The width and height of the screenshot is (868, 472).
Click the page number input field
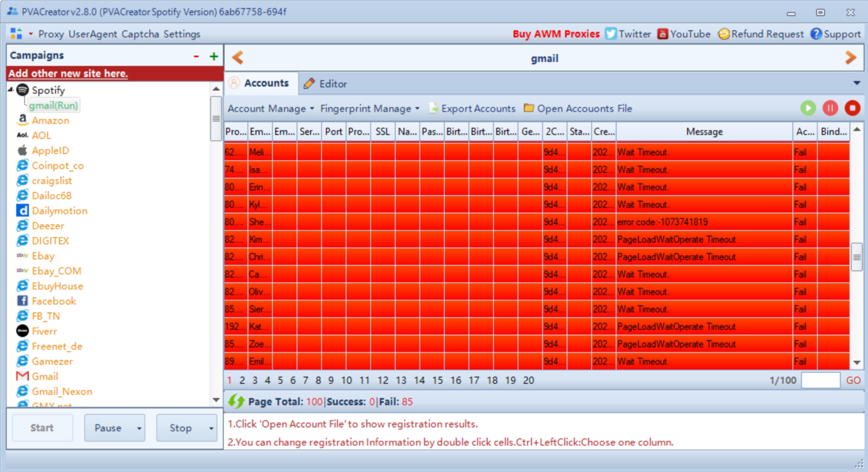(820, 380)
